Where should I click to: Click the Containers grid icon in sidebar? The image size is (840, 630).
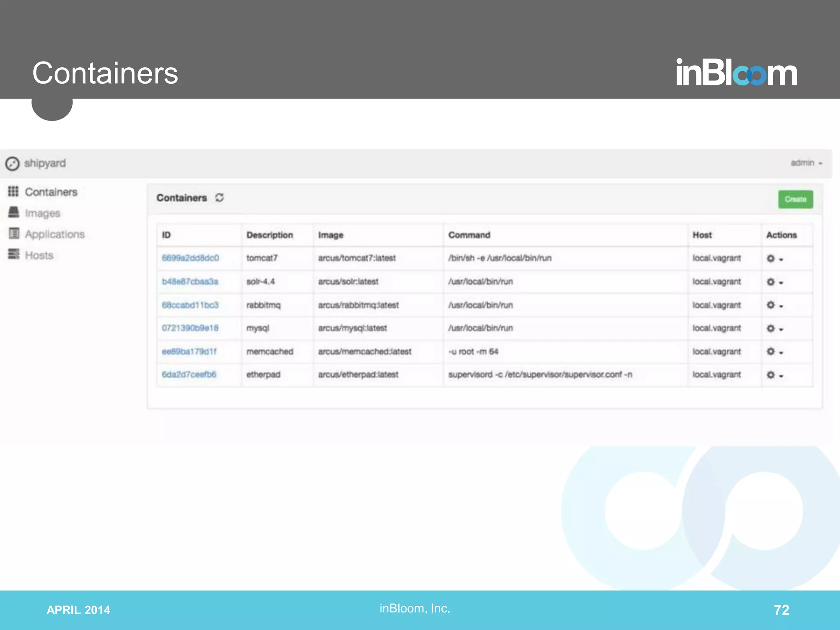[x=13, y=192]
